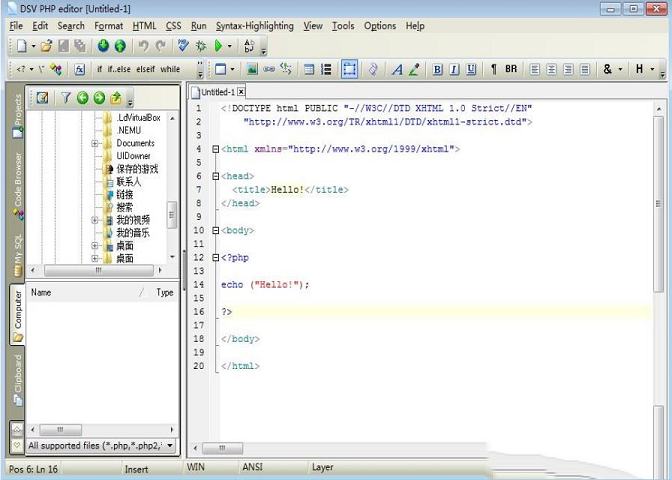Insert a list with the list icon
Screen dimensions: 672x480
click(326, 69)
